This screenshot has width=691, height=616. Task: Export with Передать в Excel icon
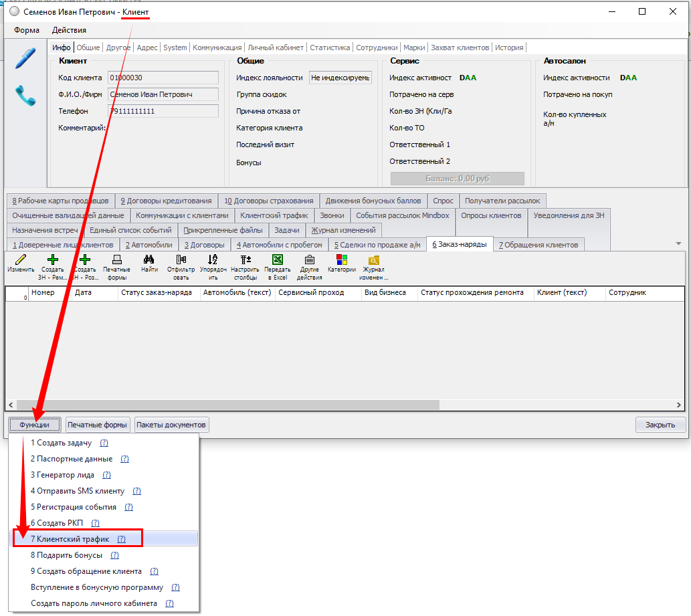(278, 260)
